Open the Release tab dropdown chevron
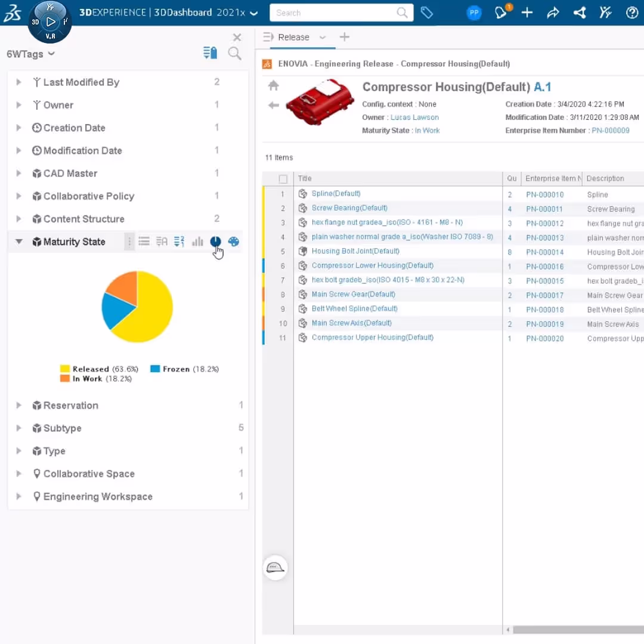Viewport: 644px width, 644px height. (323, 38)
